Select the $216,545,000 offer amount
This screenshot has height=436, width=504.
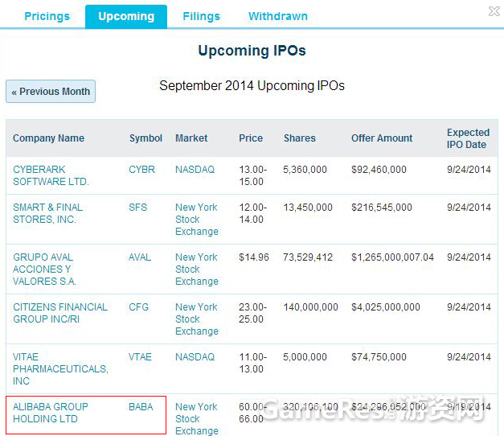click(382, 208)
